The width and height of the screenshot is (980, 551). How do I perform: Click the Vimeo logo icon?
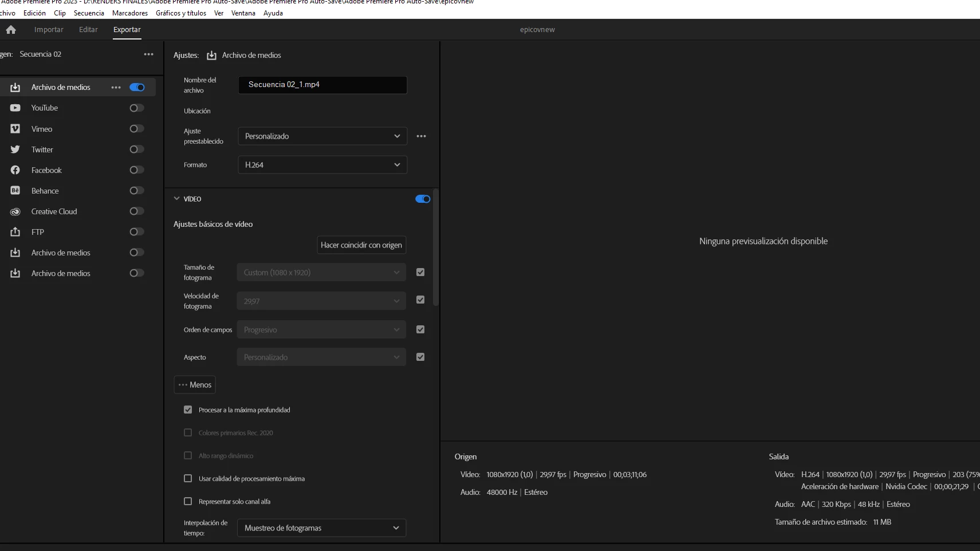[15, 129]
